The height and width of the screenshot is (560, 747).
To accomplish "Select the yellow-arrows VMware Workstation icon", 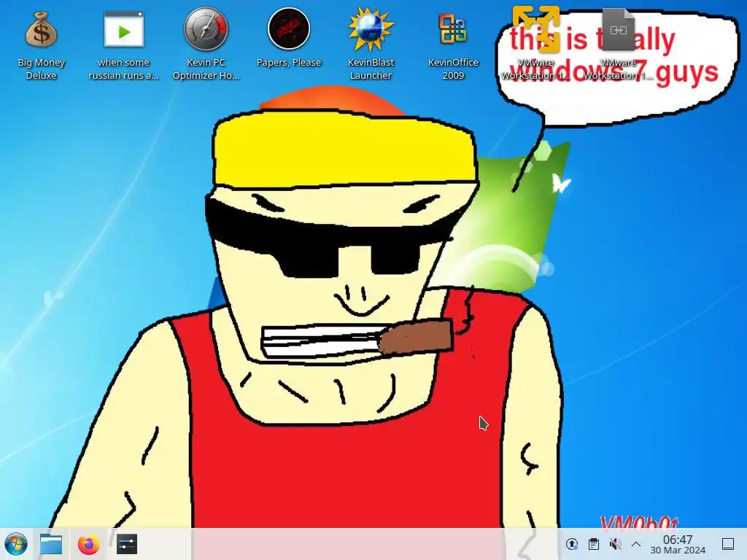I will coord(535,44).
